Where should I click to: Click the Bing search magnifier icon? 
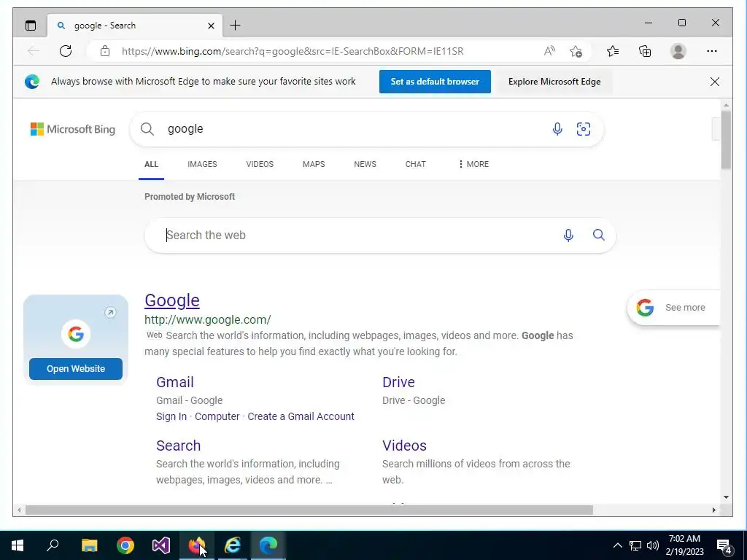click(147, 129)
